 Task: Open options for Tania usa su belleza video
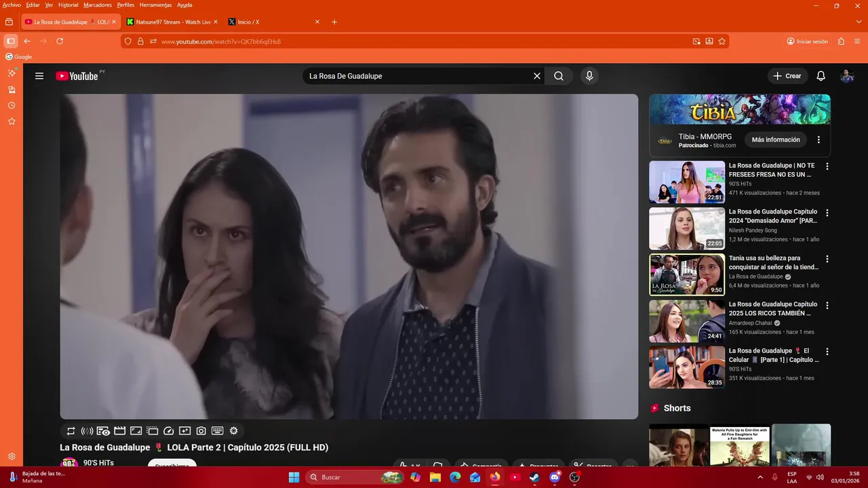click(827, 259)
